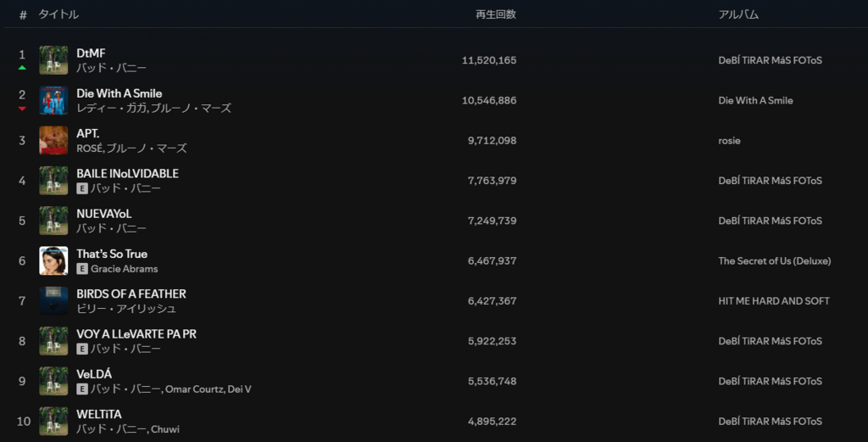The height and width of the screenshot is (442, 868).
Task: Select the APT. cover thumbnail
Action: [53, 140]
